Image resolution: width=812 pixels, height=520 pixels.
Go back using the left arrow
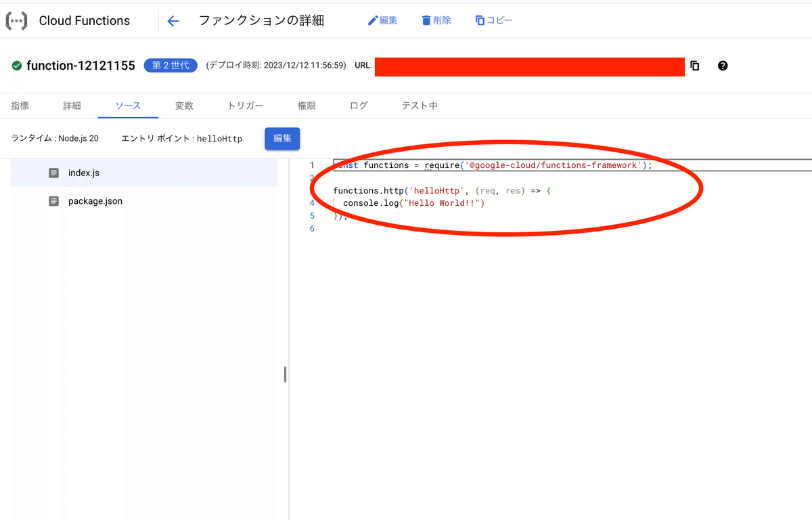173,21
